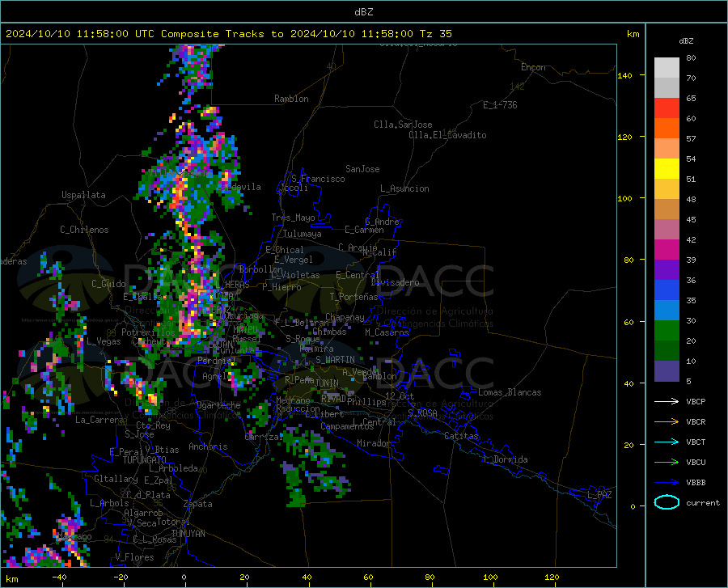Click the Mirador map label
This screenshot has height=588, width=728.
pos(373,443)
